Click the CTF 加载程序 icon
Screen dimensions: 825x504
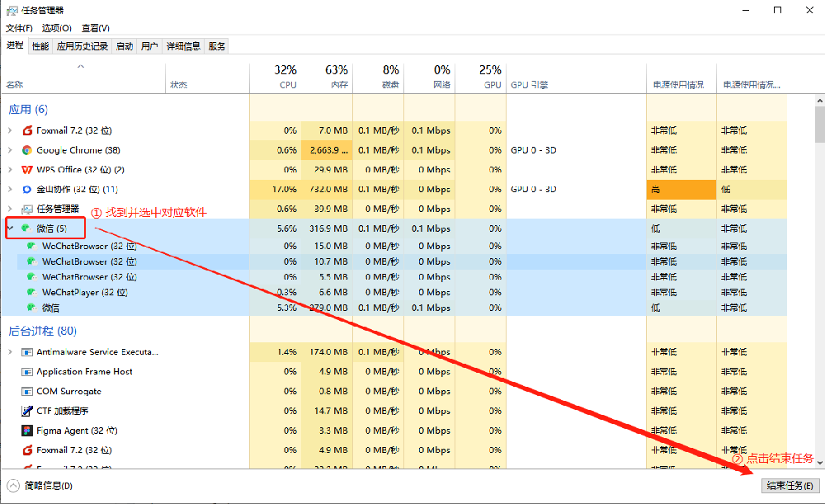point(27,411)
